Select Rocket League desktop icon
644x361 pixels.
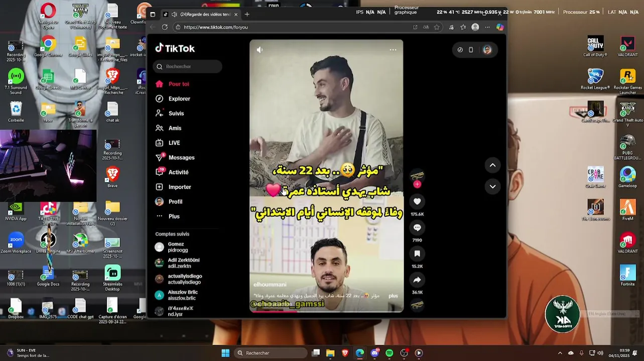click(595, 79)
